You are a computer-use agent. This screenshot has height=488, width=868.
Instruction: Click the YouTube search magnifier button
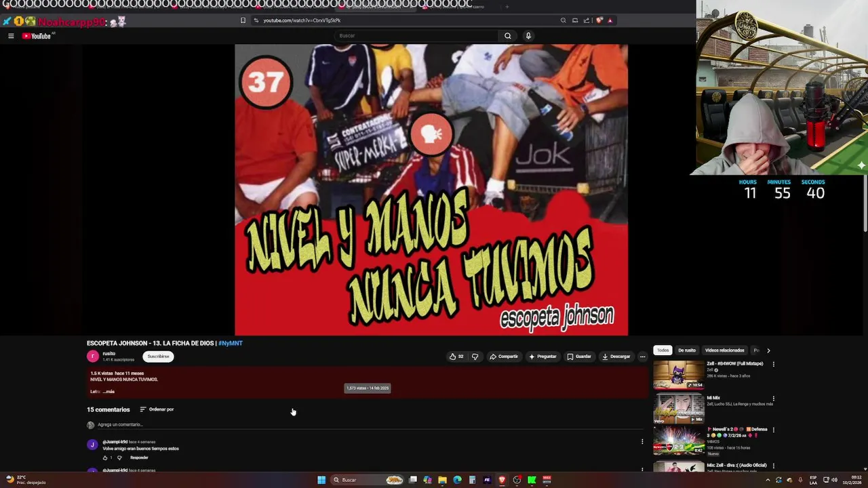point(507,36)
